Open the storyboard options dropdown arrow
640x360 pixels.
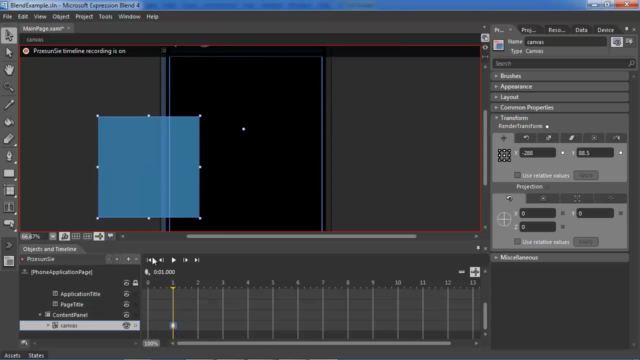[x=136, y=259]
